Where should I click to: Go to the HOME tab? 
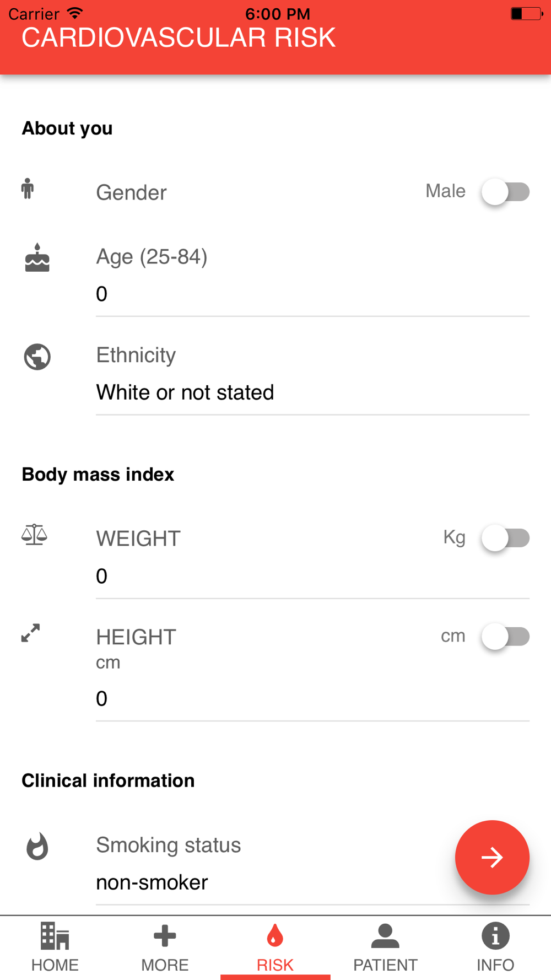(x=55, y=948)
